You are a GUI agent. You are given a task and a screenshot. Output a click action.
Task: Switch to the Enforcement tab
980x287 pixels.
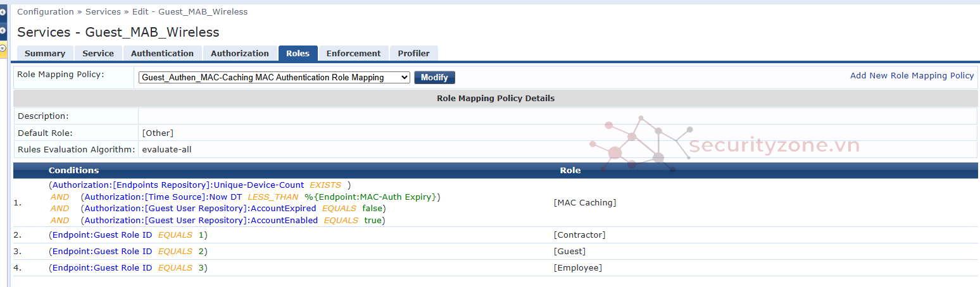tap(353, 54)
